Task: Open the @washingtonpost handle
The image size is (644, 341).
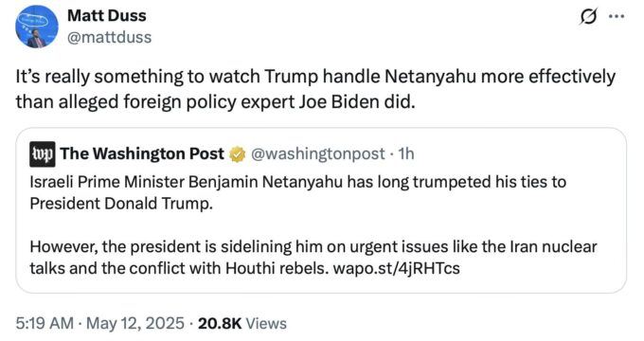Action: [x=317, y=154]
